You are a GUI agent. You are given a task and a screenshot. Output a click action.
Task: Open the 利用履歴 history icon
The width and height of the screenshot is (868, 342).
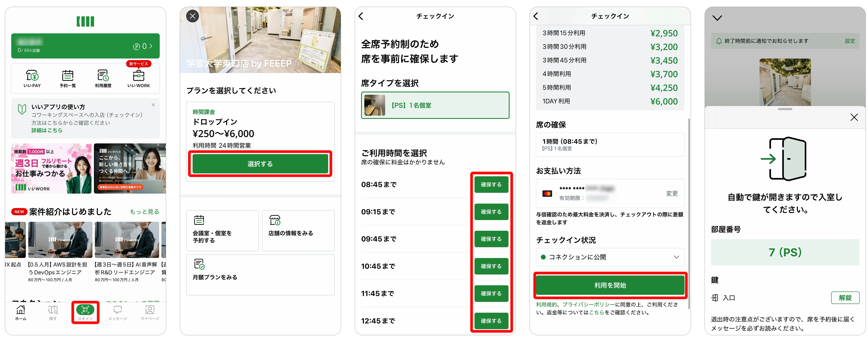pyautogui.click(x=103, y=79)
